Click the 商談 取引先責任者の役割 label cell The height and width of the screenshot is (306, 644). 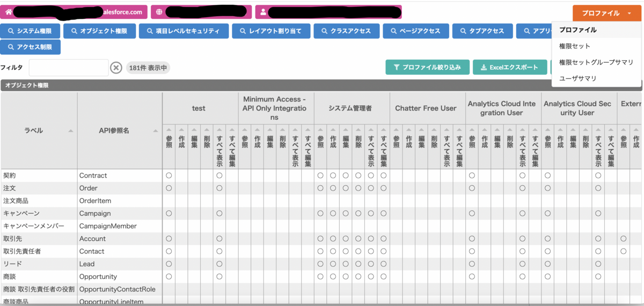coord(39,289)
